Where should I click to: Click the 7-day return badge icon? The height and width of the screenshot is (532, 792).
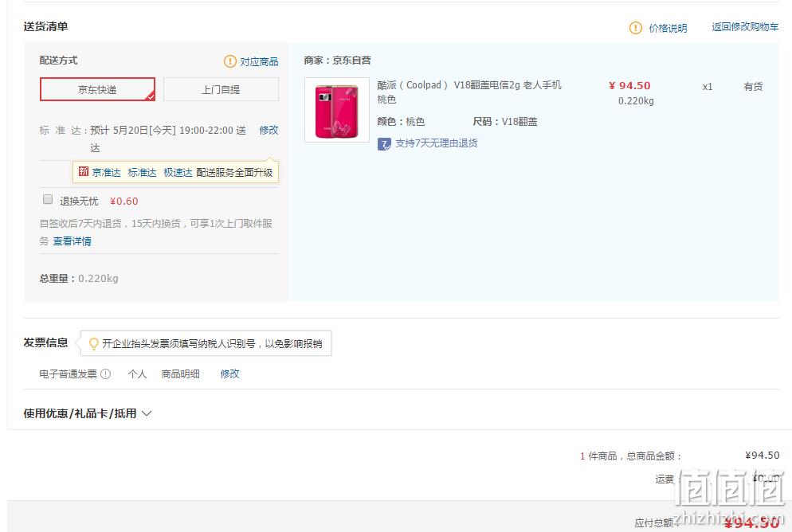(x=384, y=144)
